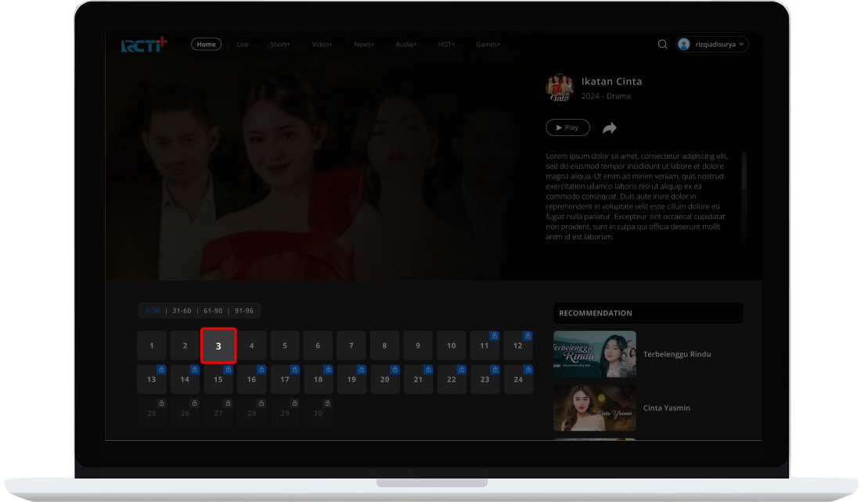Switch to episode range 31-60
Image resolution: width=868 pixels, height=502 pixels.
click(182, 310)
